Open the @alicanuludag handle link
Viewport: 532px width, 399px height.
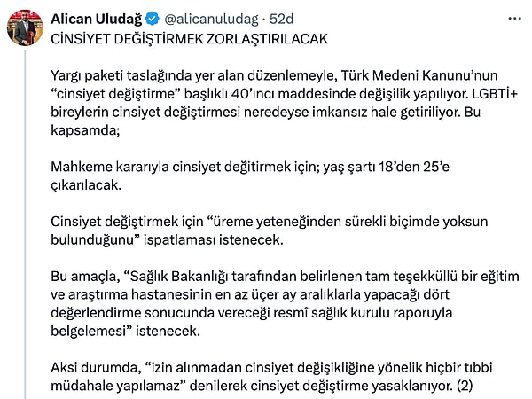207,18
